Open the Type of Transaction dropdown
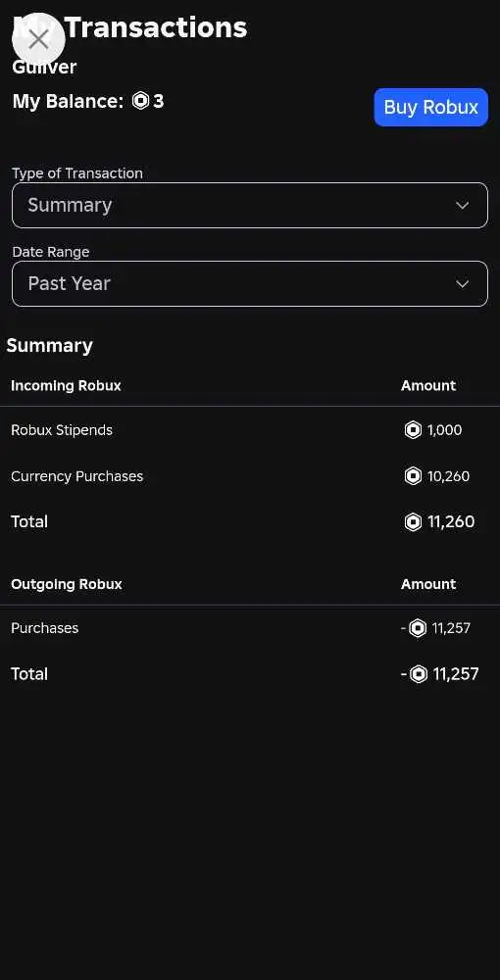Viewport: 500px width, 980px height. click(250, 205)
